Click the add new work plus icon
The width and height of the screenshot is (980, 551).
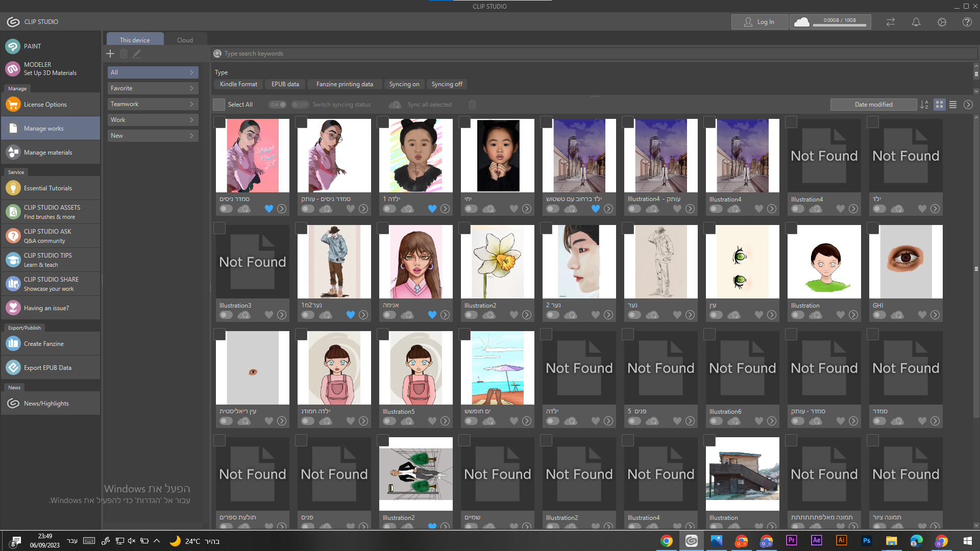point(110,54)
